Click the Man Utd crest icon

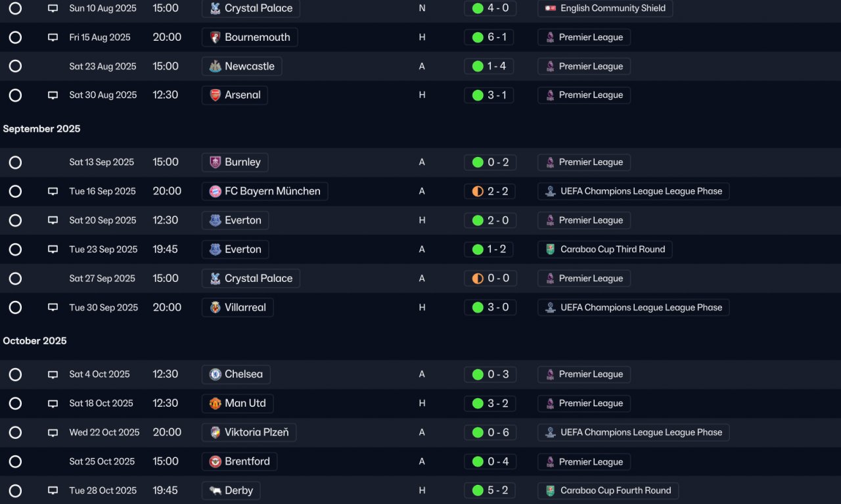[215, 403]
